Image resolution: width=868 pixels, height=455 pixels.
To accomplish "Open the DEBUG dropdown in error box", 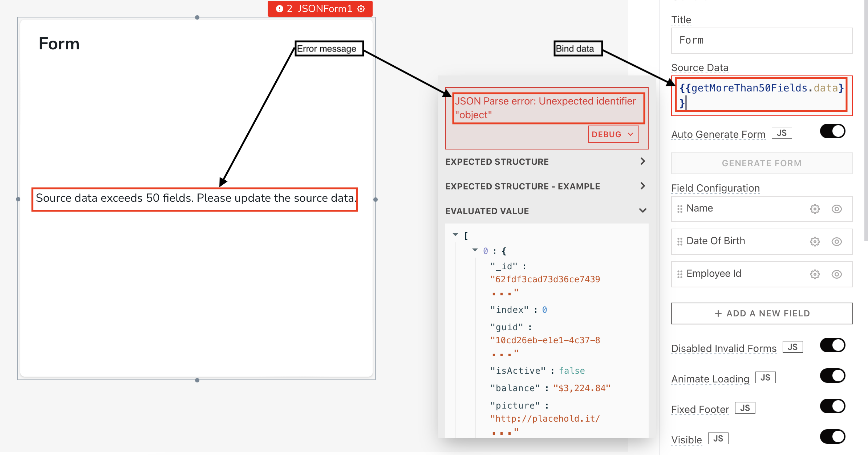I will 613,134.
